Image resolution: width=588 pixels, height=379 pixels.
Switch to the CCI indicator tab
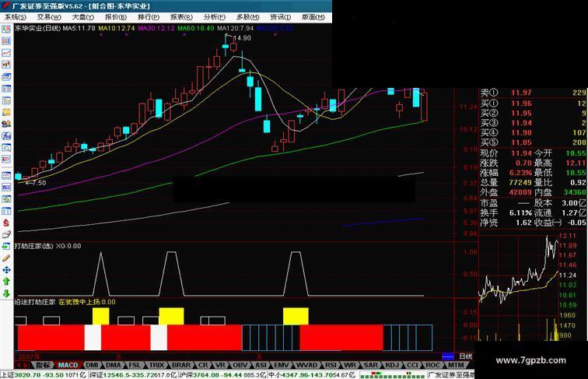point(412,365)
